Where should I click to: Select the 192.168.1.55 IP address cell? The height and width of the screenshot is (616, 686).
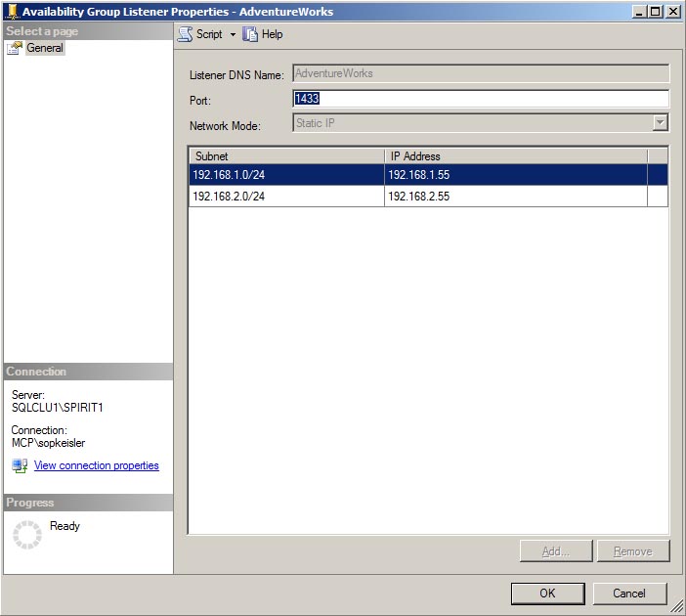pos(515,175)
